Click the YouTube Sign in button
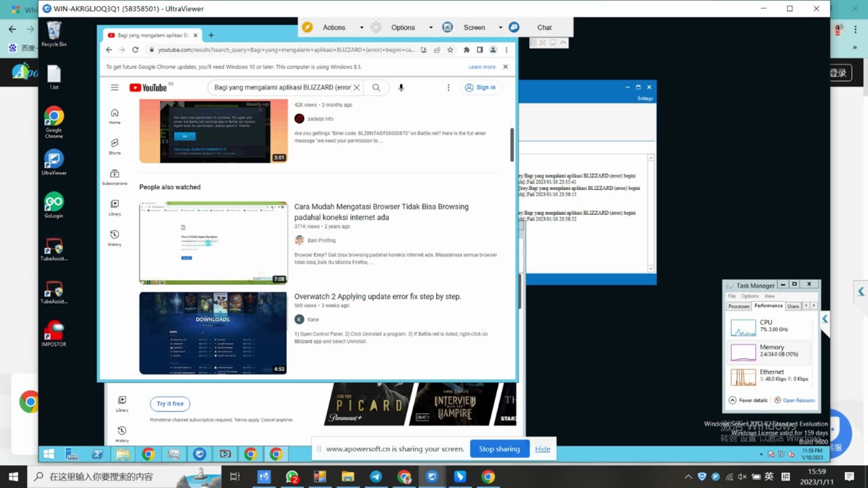This screenshot has height=488, width=868. pos(480,87)
